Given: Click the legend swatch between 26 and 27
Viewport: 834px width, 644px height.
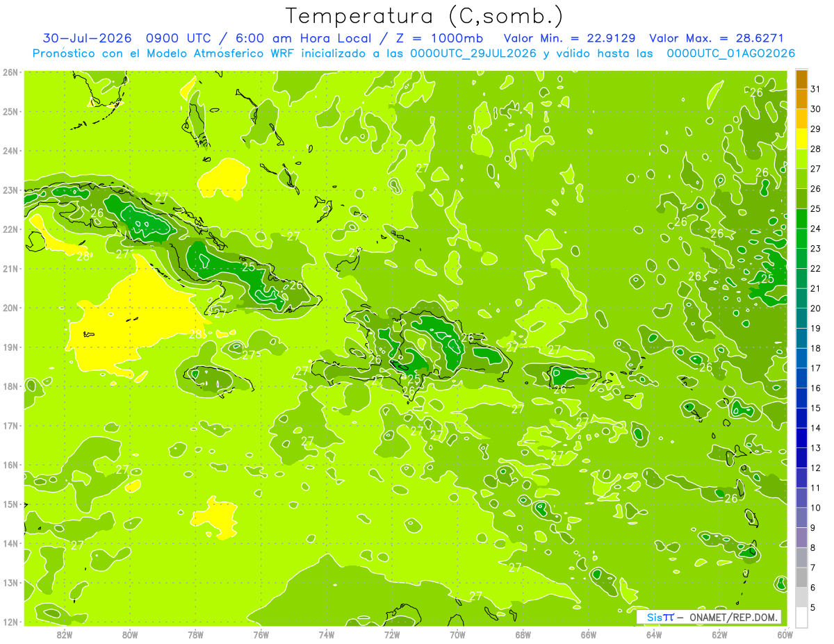Looking at the screenshot, I should (x=801, y=179).
